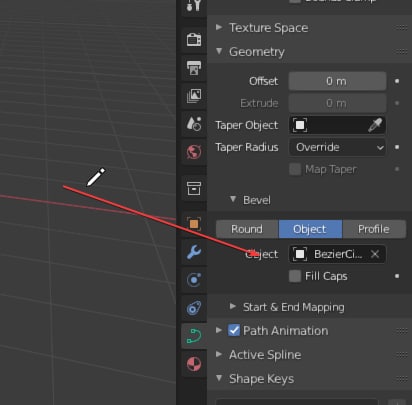Collapse the Shape Keys panel
The image size is (412, 405).
pos(219,378)
